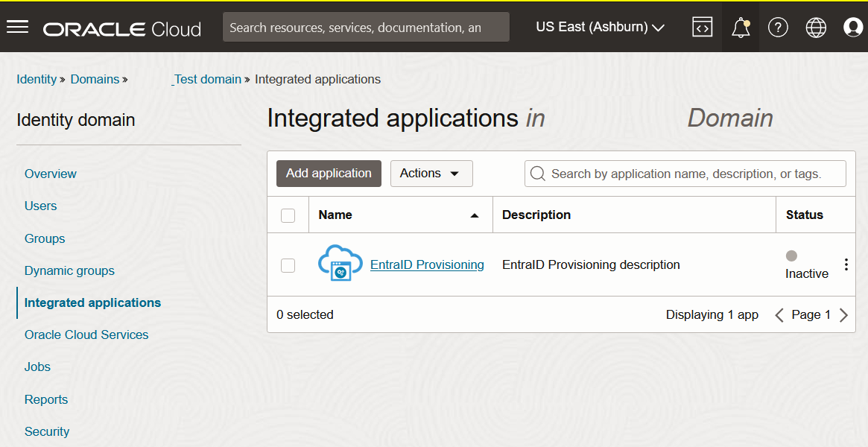Click the application search field
Viewport: 868px width, 447px height.
point(685,174)
